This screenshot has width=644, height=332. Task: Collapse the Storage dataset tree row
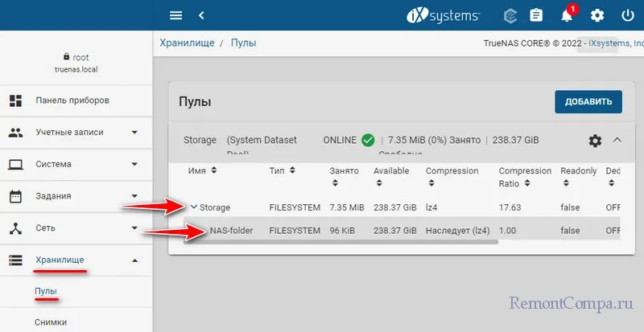coord(193,207)
